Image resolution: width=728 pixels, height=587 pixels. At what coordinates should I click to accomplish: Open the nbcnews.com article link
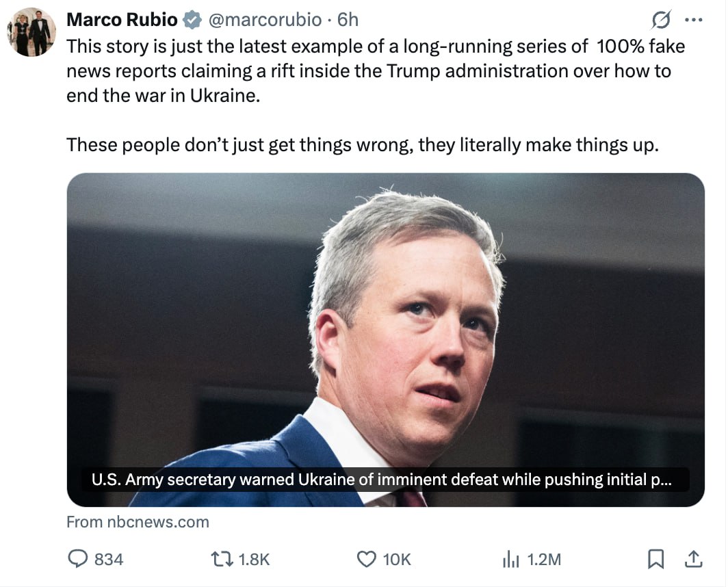[137, 522]
